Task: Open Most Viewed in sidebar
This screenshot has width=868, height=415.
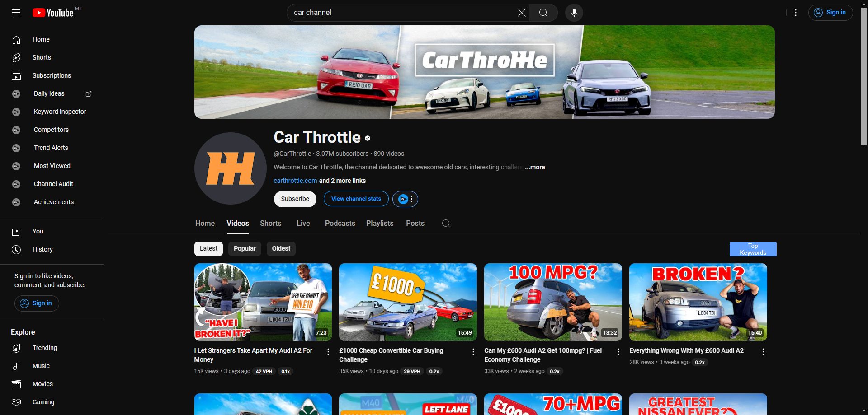Action: click(52, 166)
